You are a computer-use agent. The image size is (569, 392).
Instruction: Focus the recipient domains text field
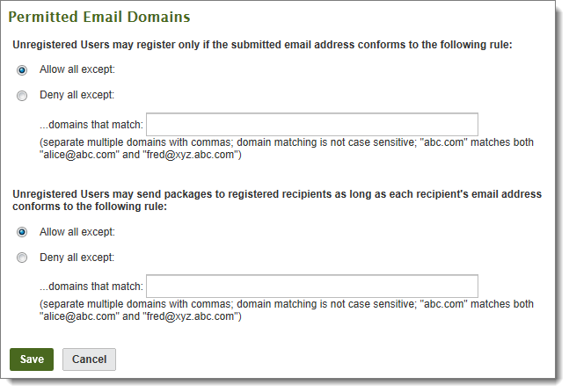click(x=311, y=287)
